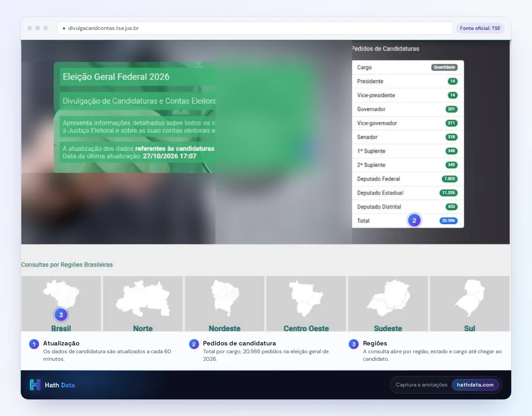Select the Senador row
This screenshot has width=532, height=416.
point(408,137)
